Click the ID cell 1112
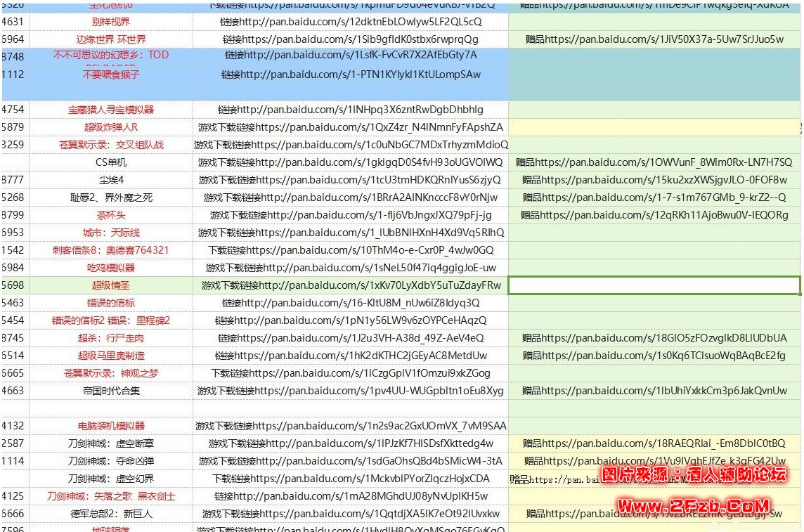 (15, 74)
